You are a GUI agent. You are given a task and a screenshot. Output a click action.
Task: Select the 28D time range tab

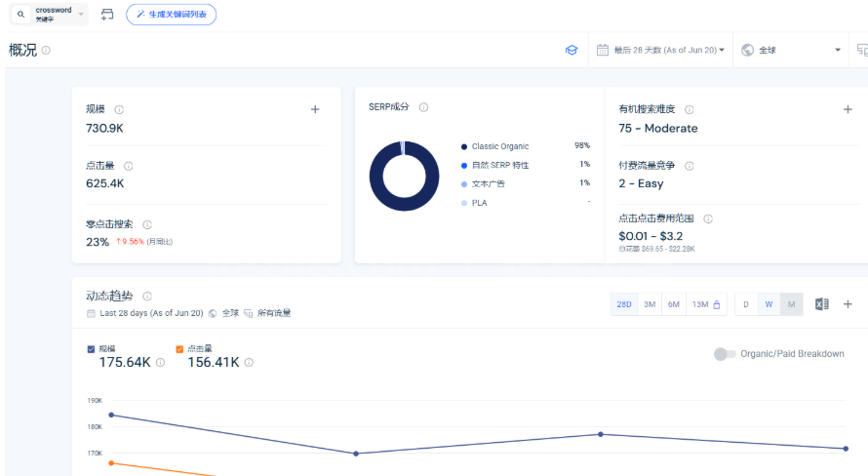pos(624,304)
